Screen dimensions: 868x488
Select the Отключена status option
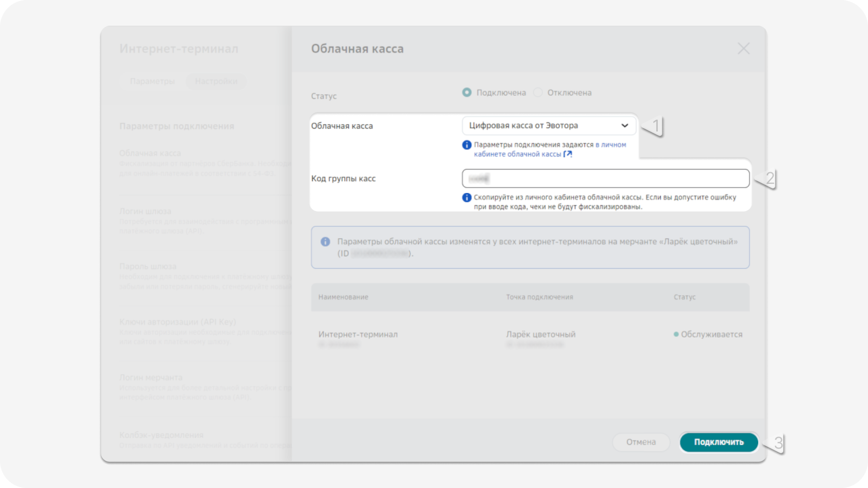(x=538, y=92)
